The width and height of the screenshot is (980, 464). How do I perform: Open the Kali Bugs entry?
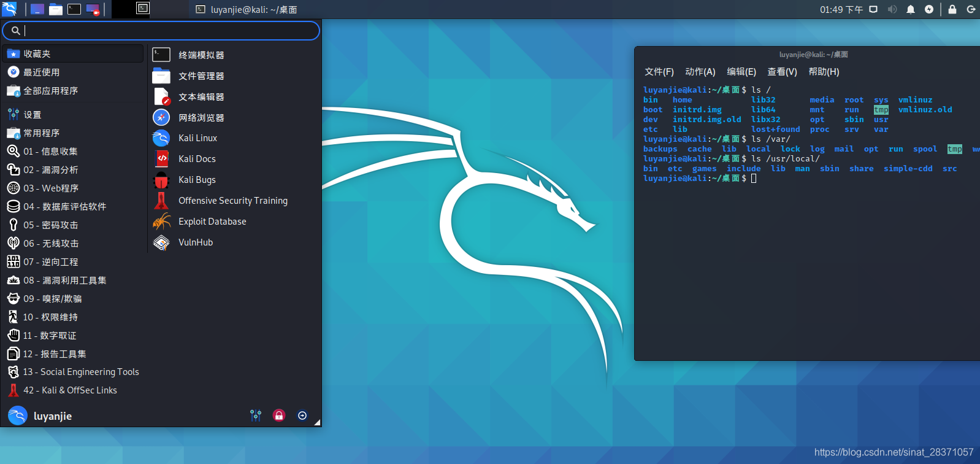234,180
